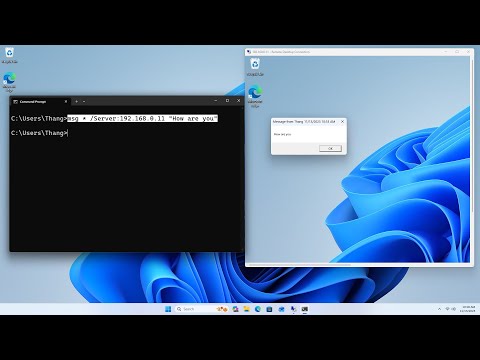This screenshot has width=480, height=360.
Task: Click the highlighted msg command text
Action: pos(143,118)
